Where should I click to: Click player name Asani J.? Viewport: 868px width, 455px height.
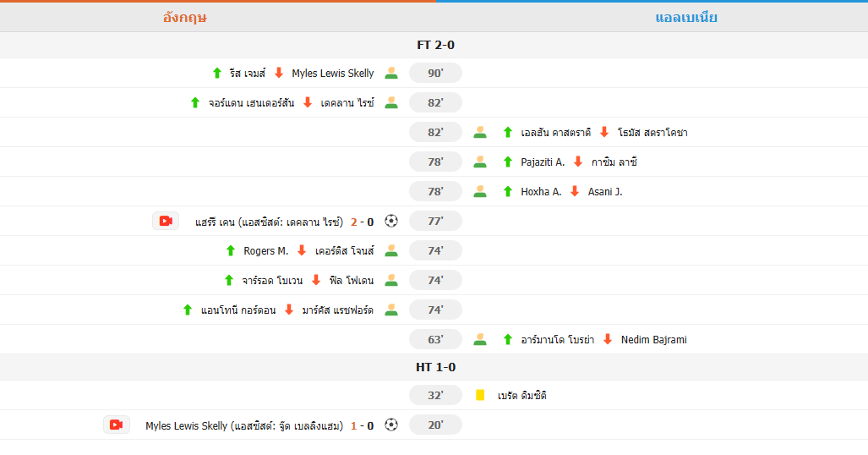point(605,192)
